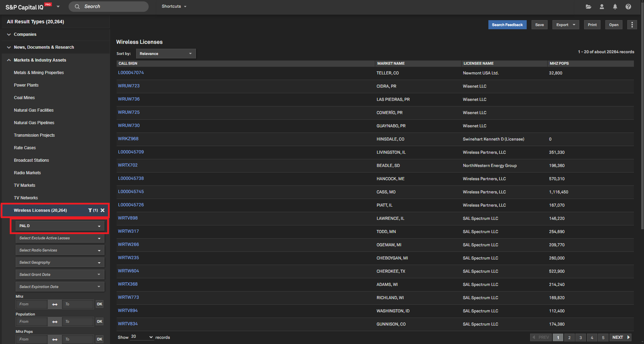Open the help question mark icon
644x344 pixels.
pyautogui.click(x=628, y=7)
